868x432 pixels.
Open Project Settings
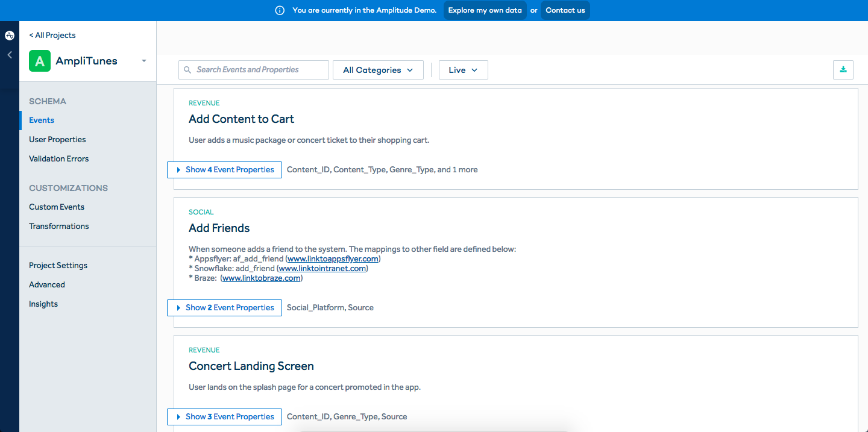pyautogui.click(x=58, y=266)
